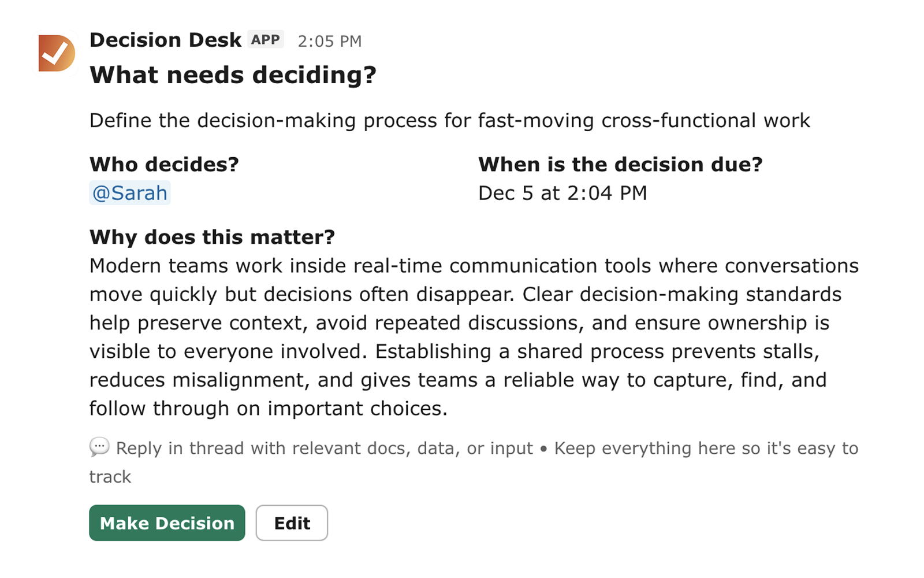This screenshot has width=924, height=578.
Task: Click the line starting "help preserve context"
Action: tap(459, 323)
